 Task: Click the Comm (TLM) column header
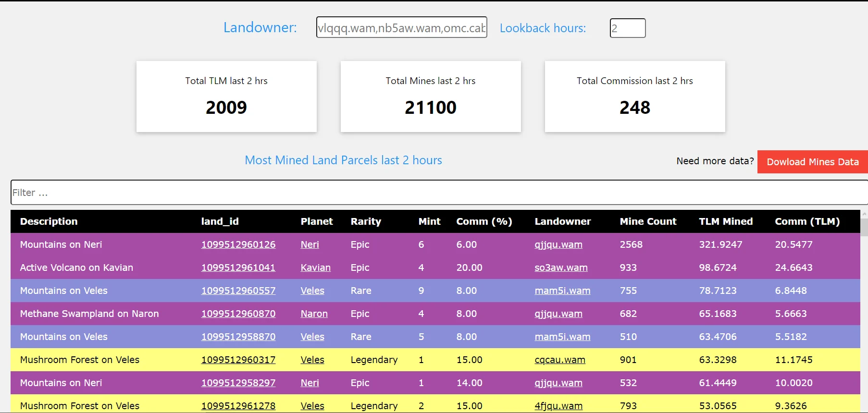[x=807, y=221]
